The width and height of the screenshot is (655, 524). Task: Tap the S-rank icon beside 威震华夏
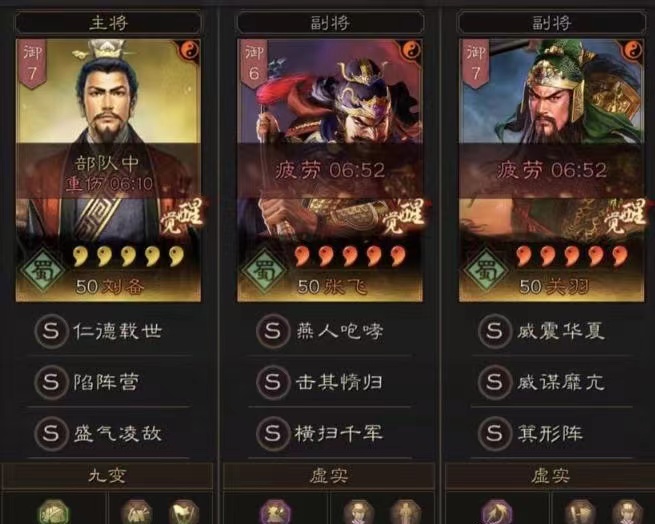(495, 331)
